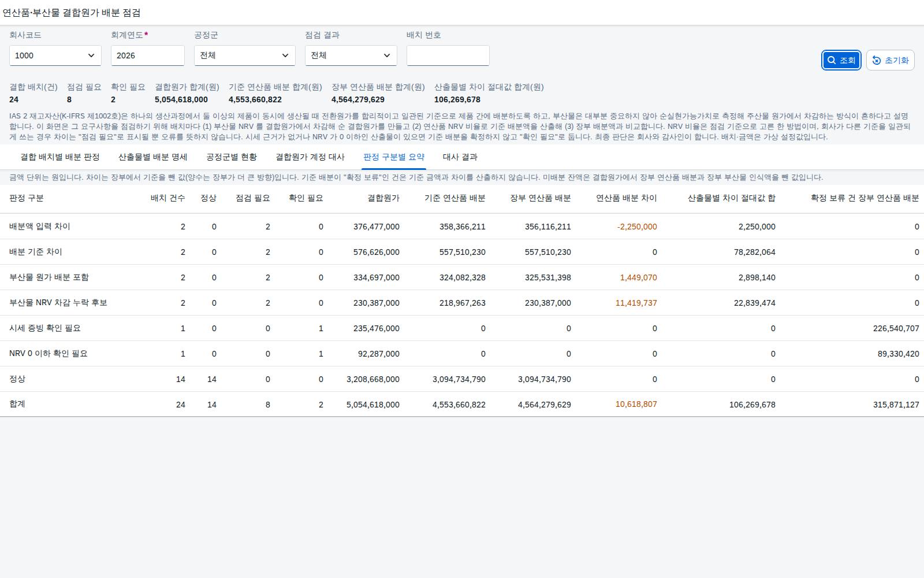
Task: Click the 초기화 reset button
Action: pos(890,60)
